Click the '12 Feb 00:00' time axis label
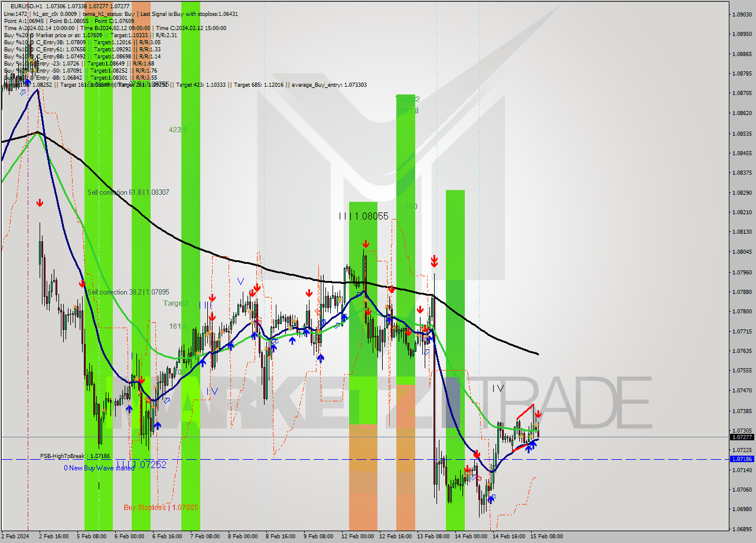 pos(357,537)
